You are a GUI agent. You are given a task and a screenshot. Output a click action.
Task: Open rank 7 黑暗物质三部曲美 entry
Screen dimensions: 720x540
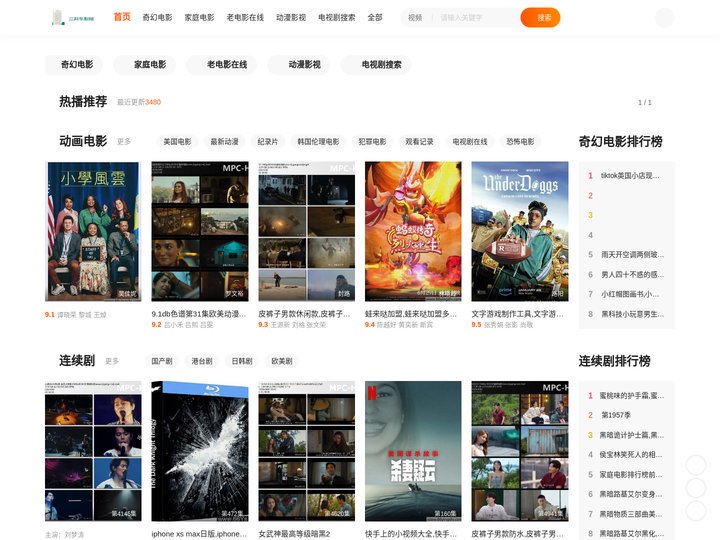click(x=626, y=514)
